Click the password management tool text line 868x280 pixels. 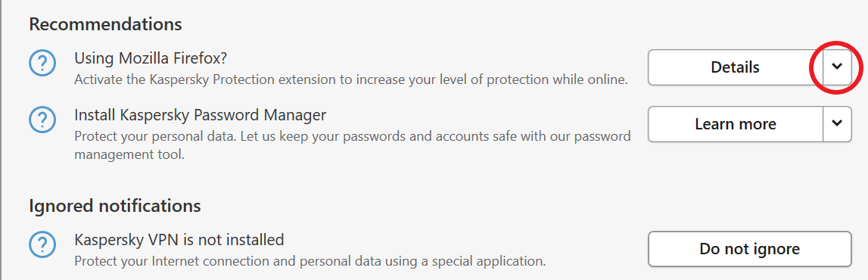tap(129, 155)
